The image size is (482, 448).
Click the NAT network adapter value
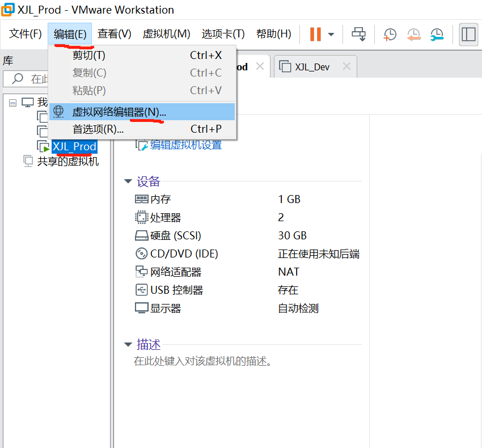click(289, 272)
